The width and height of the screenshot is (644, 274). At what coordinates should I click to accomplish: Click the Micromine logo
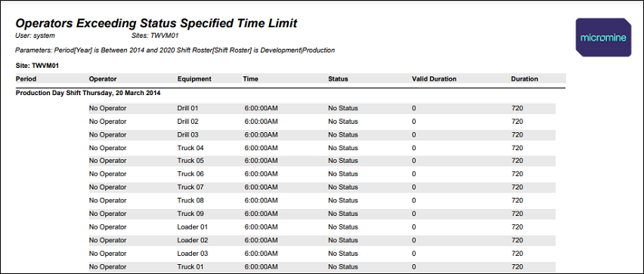pos(603,37)
